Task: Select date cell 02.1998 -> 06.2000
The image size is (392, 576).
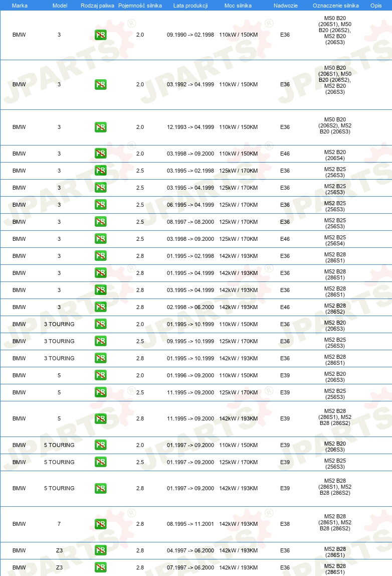Action: (190, 307)
